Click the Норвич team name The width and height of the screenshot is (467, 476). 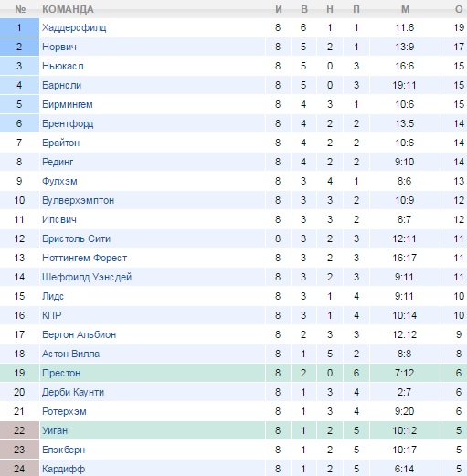(59, 47)
